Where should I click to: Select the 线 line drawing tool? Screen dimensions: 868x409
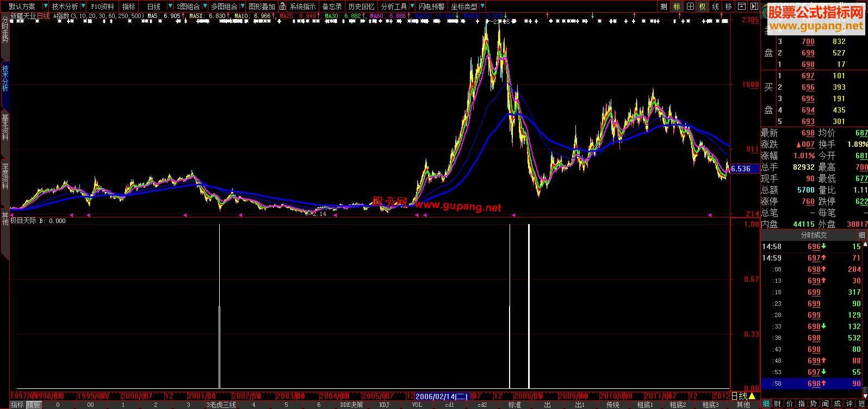coord(716,7)
